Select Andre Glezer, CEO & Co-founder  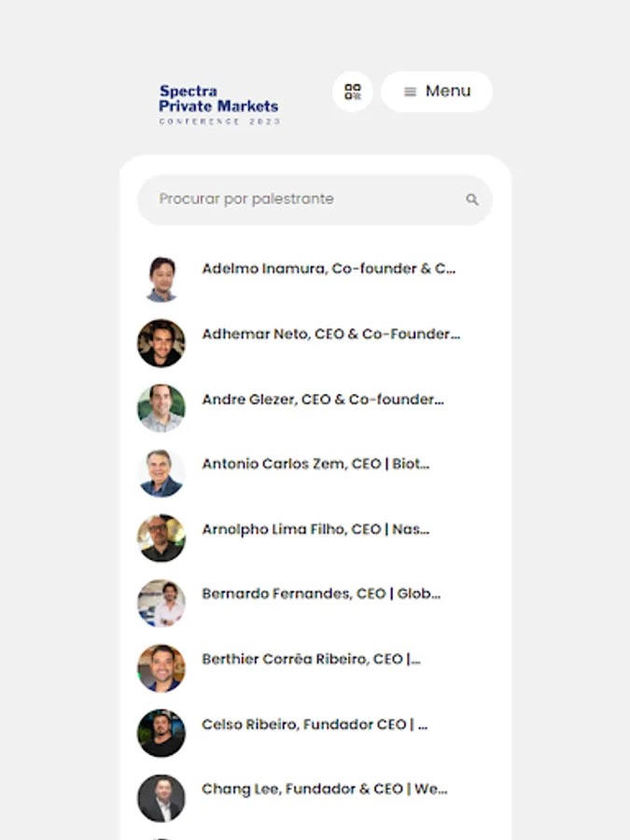[x=323, y=399]
